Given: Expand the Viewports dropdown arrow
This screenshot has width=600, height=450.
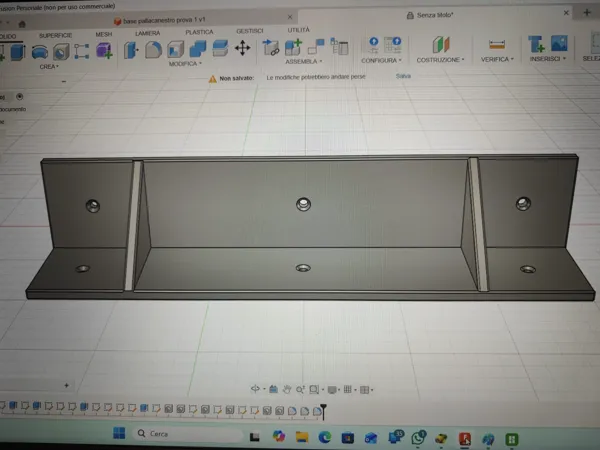Looking at the screenshot, I should click(372, 390).
